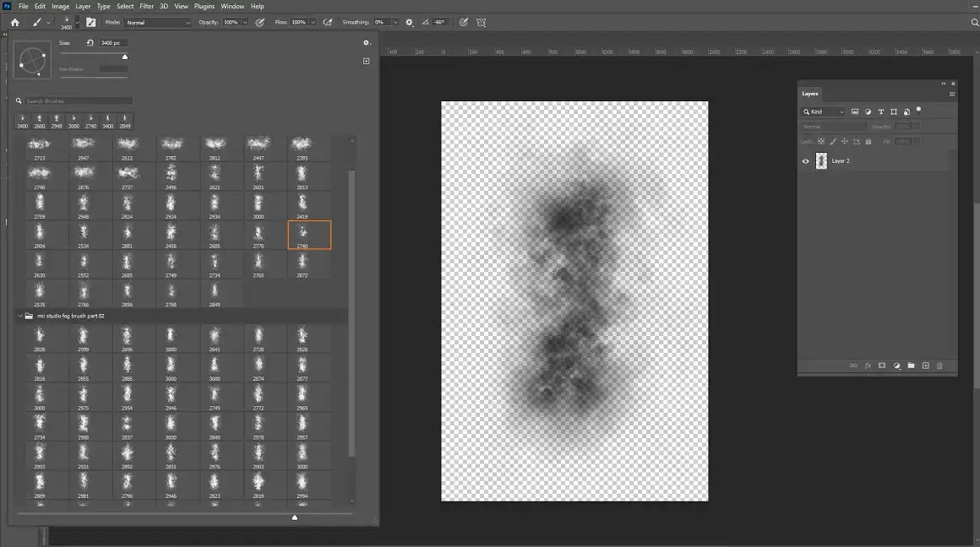Enable airbrush-style build-up effect
980x547 pixels.
[x=328, y=23]
